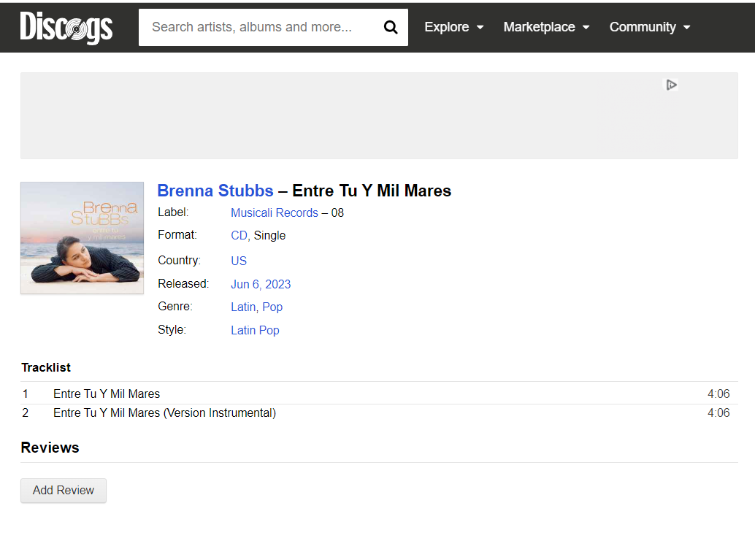Click the ad choices icon in banner
This screenshot has width=755, height=560.
pyautogui.click(x=671, y=85)
